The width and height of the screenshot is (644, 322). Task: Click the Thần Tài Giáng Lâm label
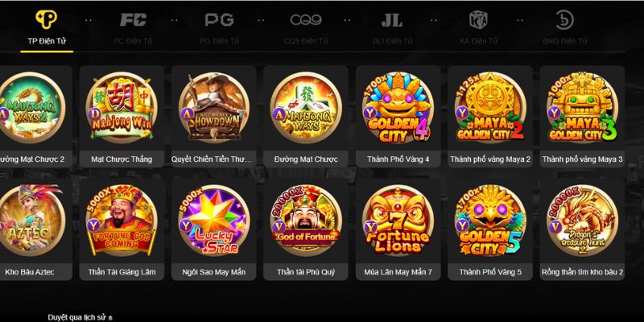(x=122, y=272)
